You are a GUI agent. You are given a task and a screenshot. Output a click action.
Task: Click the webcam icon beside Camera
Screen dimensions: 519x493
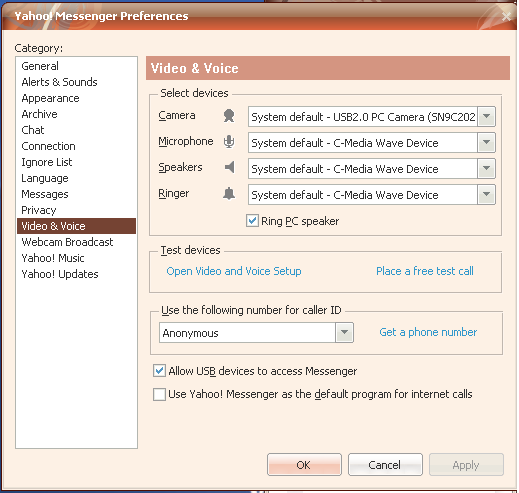click(x=229, y=116)
